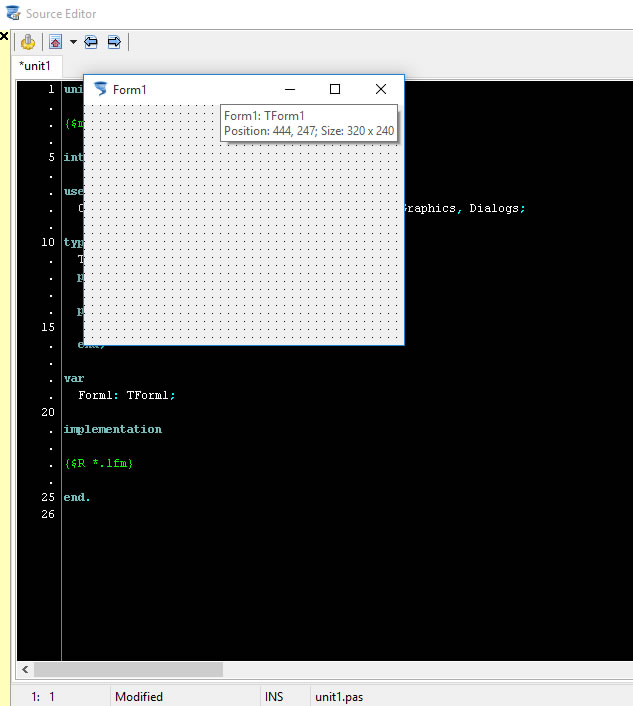Click the 'var' keyword in code

74,378
